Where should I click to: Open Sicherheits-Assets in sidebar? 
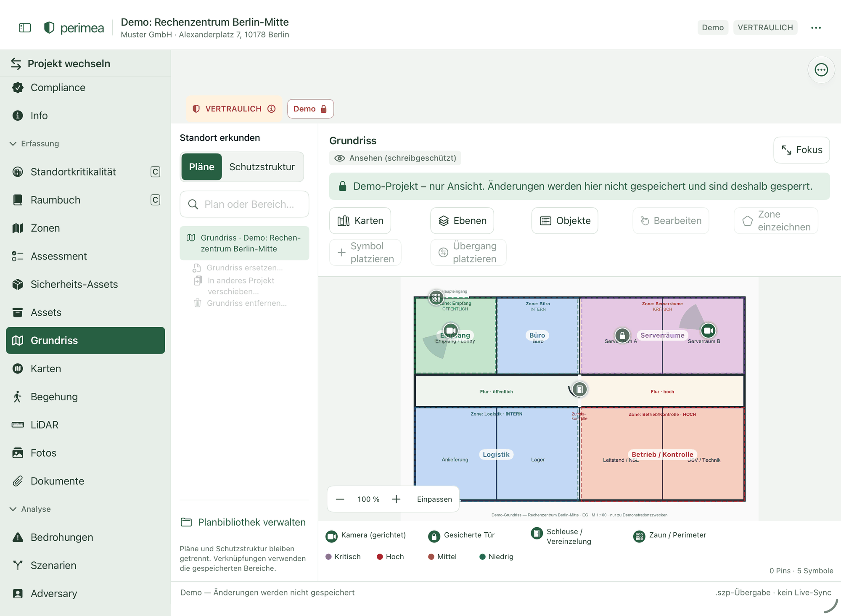pyautogui.click(x=85, y=285)
